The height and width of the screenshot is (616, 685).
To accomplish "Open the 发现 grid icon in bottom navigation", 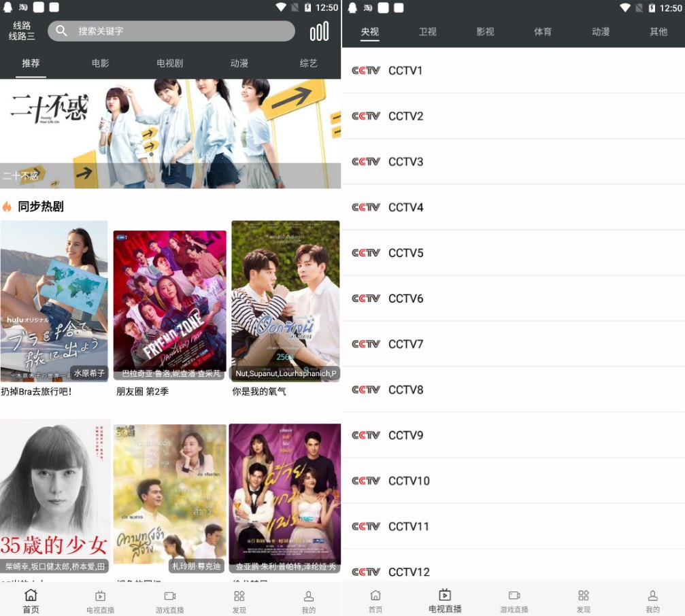I will coord(239,596).
